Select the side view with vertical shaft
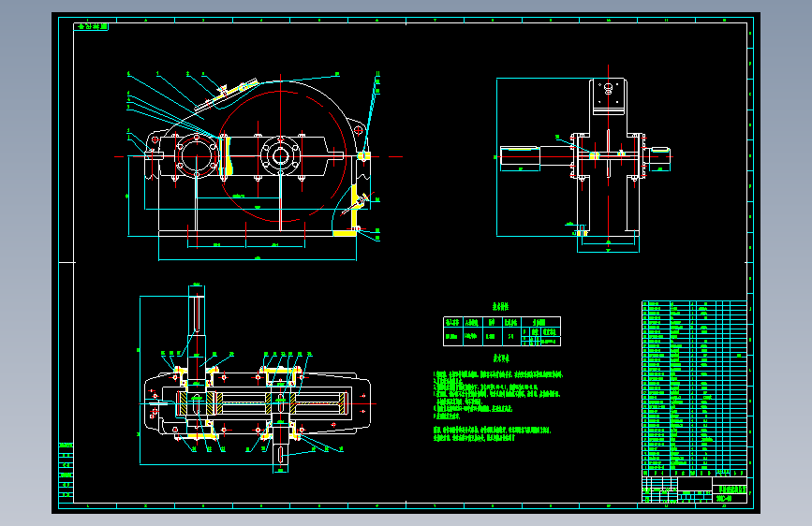812x526 pixels. pyautogui.click(x=585, y=160)
